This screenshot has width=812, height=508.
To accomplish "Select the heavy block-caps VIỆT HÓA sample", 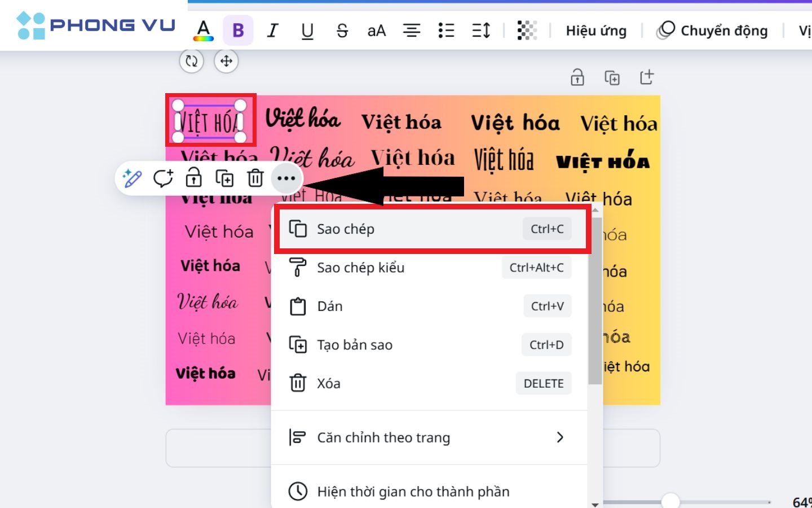I will [603, 161].
